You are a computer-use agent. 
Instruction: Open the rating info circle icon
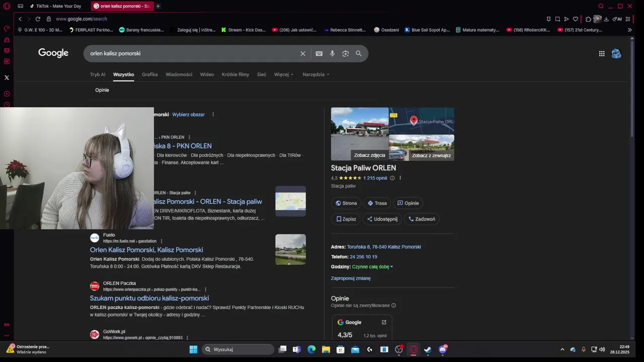[392, 178]
